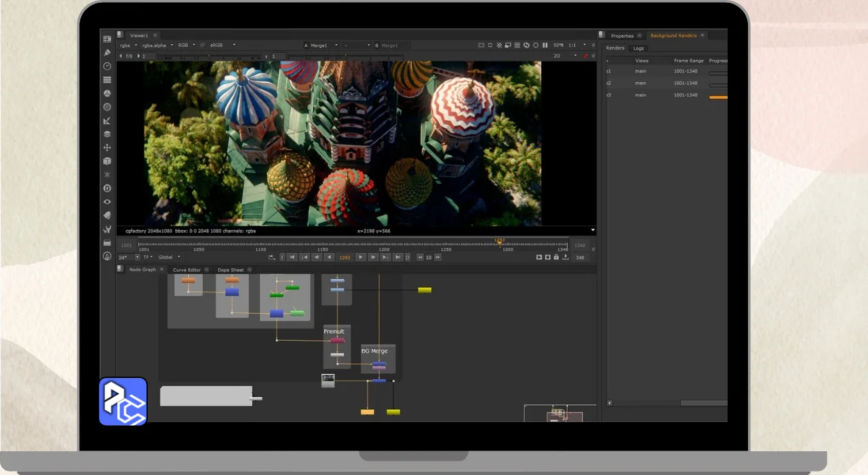Open the rgba channel layer dropdown
868x475 pixels.
[128, 45]
